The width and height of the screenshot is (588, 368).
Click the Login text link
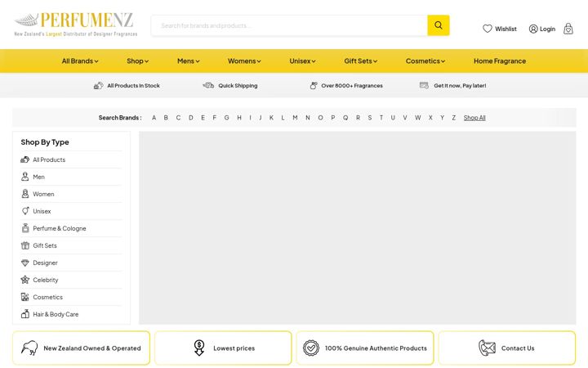[547, 29]
